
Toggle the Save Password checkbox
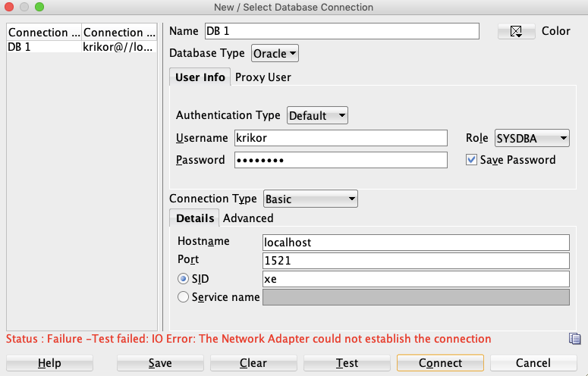point(471,160)
